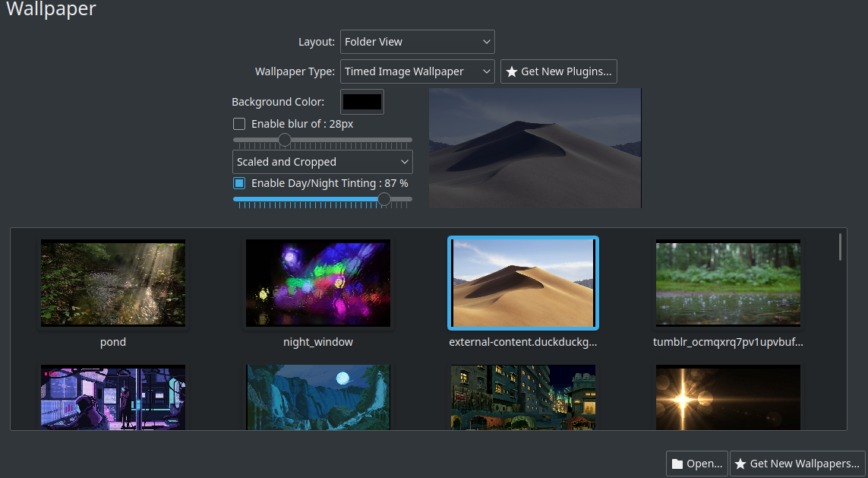
Task: Select the pond wallpaper thumbnail
Action: click(113, 283)
